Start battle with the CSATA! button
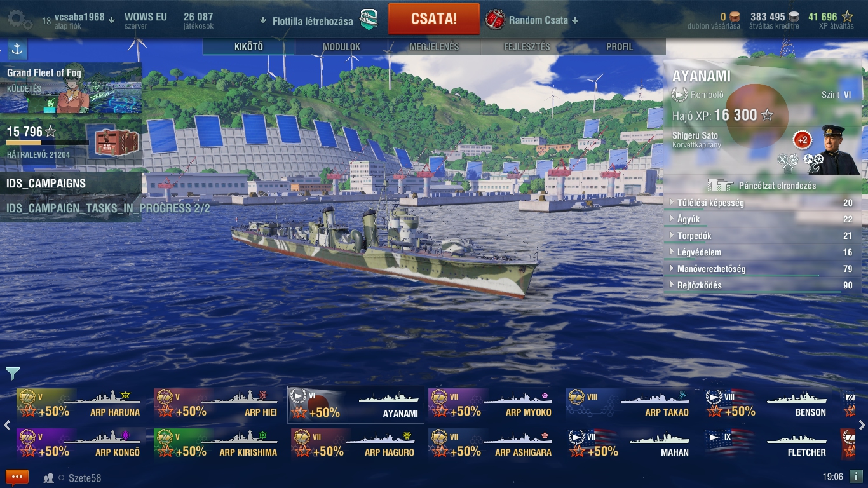This screenshot has height=488, width=868. (433, 18)
